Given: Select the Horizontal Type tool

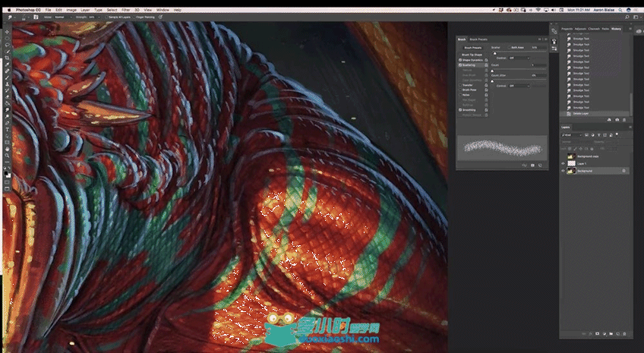Looking at the screenshot, I should click(x=7, y=130).
